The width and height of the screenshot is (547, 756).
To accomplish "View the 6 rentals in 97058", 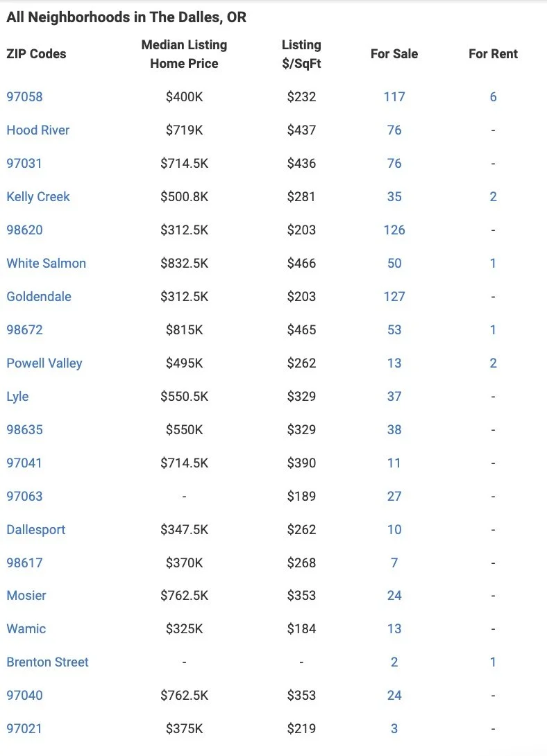I will click(x=493, y=97).
